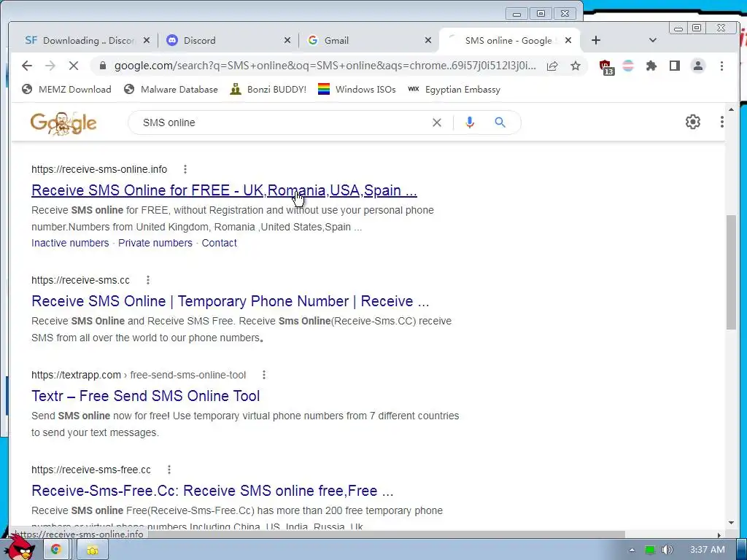This screenshot has height=560, width=747.
Task: Open Receive-Sms-Free.Cc result link
Action: (212, 491)
